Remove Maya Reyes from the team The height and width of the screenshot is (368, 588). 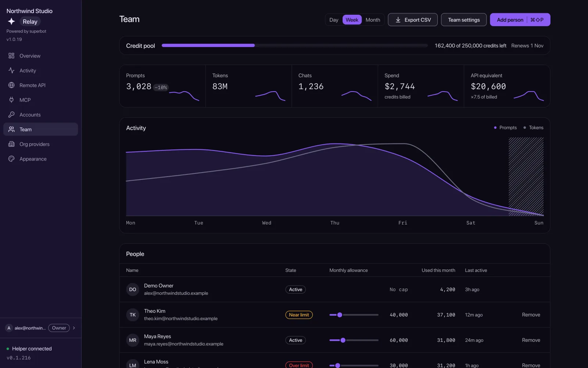531,340
